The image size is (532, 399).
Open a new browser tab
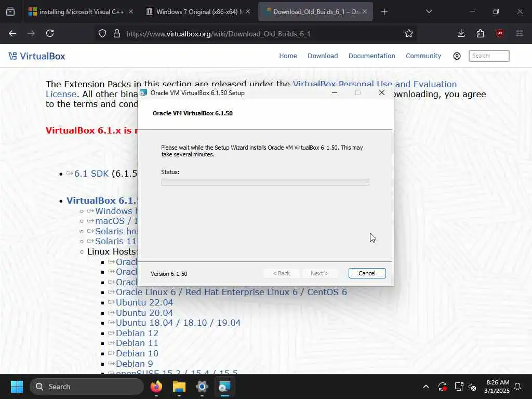click(x=384, y=12)
